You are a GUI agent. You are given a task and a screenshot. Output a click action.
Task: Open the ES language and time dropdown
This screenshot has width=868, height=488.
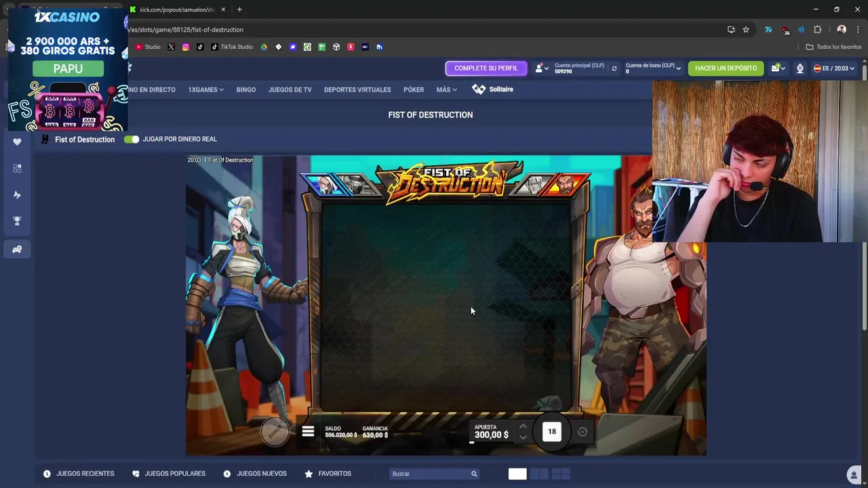834,68
